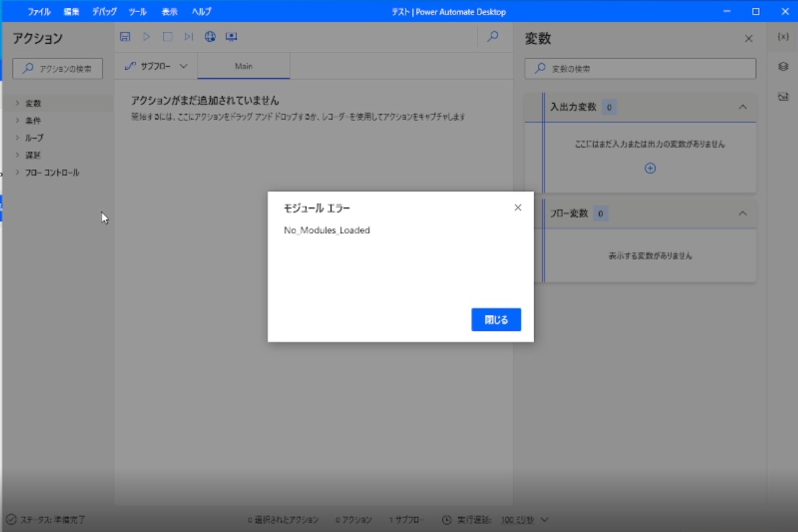Screen dimensions: 798x532
Task: Open the Images panel icon
Action: tap(783, 96)
